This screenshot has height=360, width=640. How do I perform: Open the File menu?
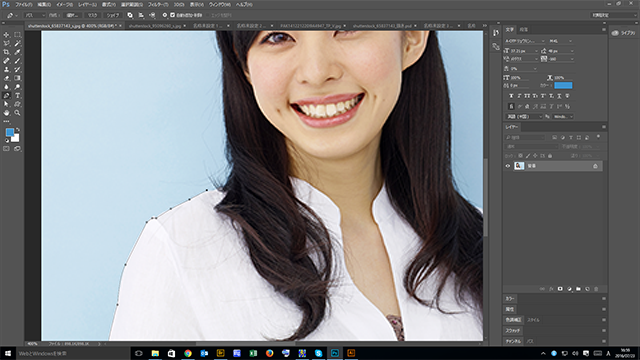coord(23,4)
